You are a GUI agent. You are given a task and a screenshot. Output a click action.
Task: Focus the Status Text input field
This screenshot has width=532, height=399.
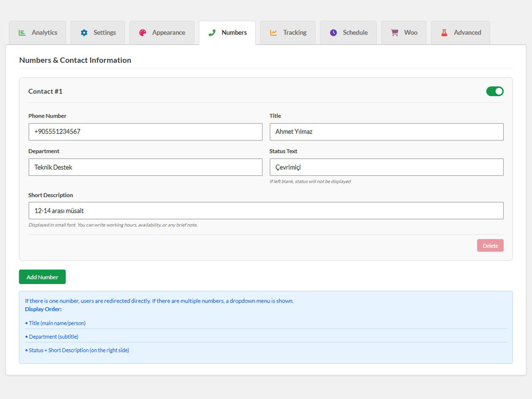[x=387, y=167]
